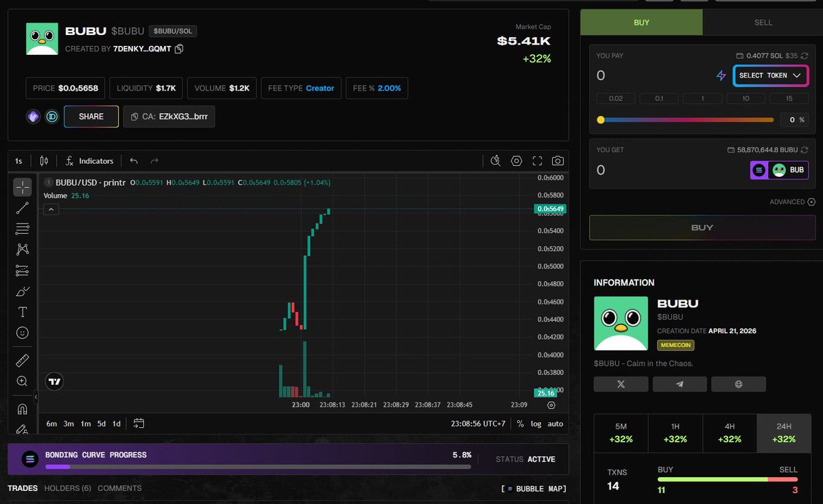Viewport: 823px width, 504px height.
Task: Open the HOLDERS (6) tab
Action: click(67, 488)
